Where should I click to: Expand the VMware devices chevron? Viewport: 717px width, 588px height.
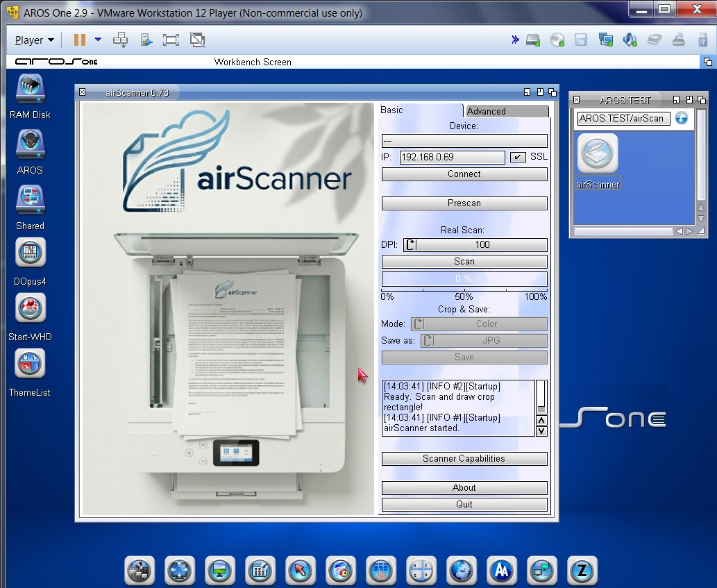pyautogui.click(x=515, y=40)
